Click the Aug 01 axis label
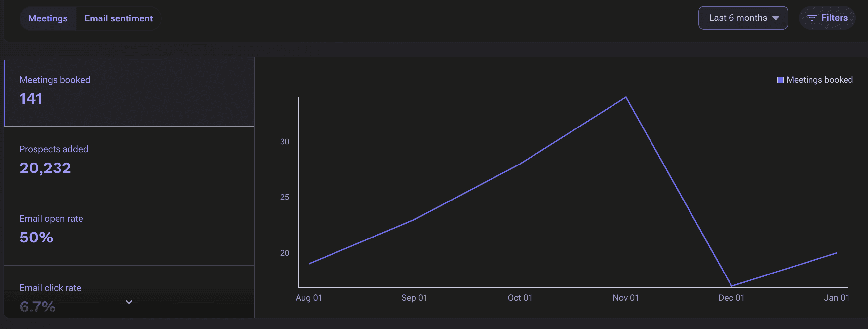This screenshot has height=329, width=868. click(309, 298)
